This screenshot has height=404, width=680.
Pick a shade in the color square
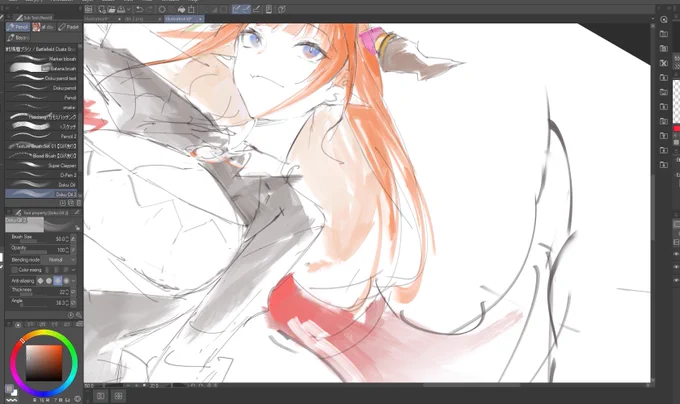(x=44, y=363)
